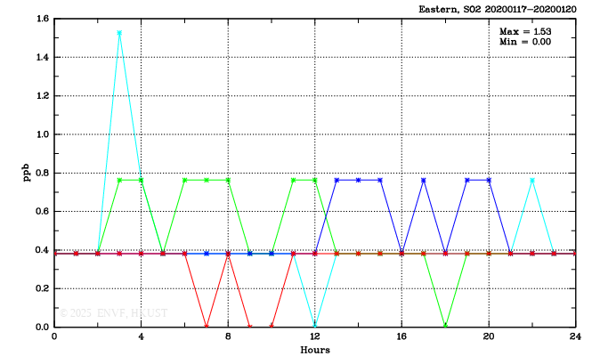
Task: Click the cyan zero-value marker at hour 12
Action: tap(315, 327)
